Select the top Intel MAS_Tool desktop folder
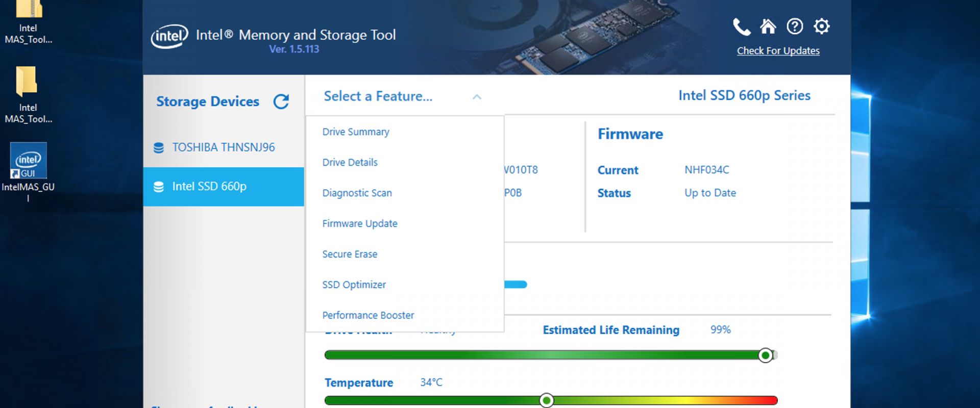Screen dimensions: 980x408 coord(28,22)
